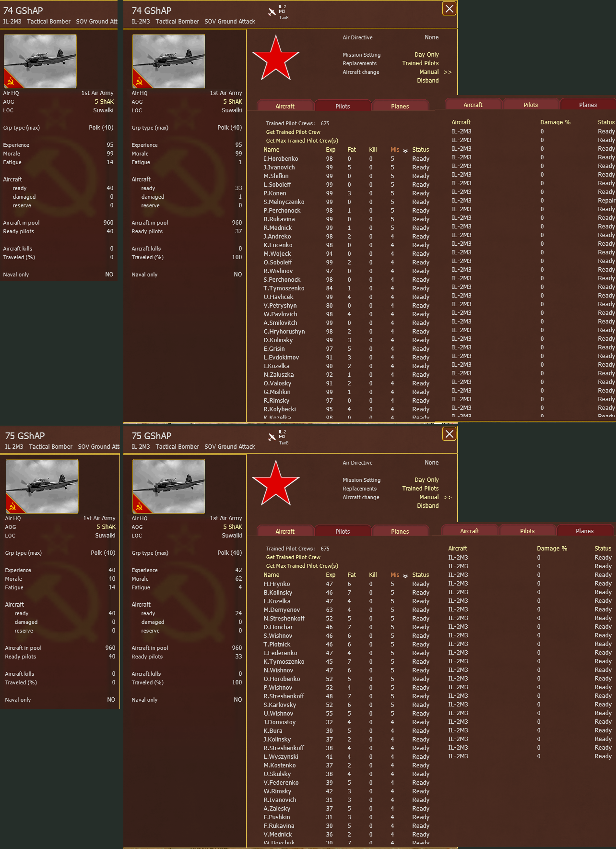The image size is (616, 849).
Task: Click the >> arrows next to Manual in 75 GShAP
Action: (x=448, y=497)
